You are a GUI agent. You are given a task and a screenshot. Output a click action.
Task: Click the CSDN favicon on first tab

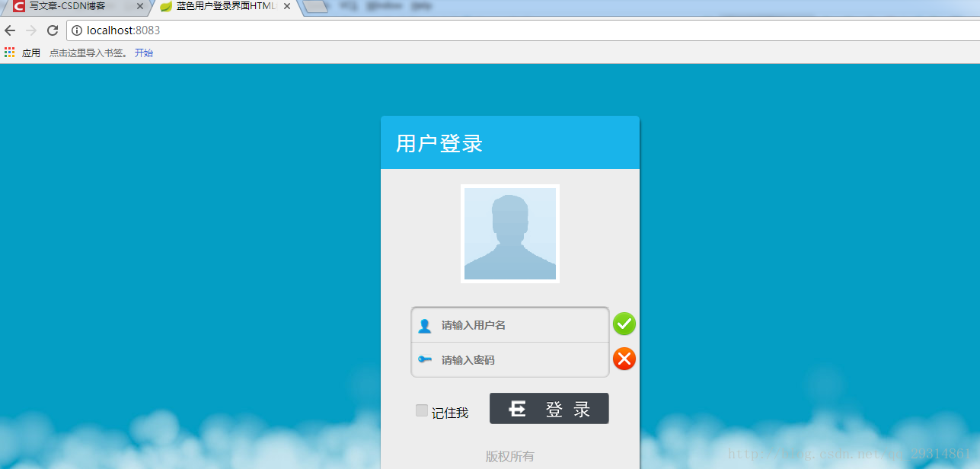pos(19,6)
